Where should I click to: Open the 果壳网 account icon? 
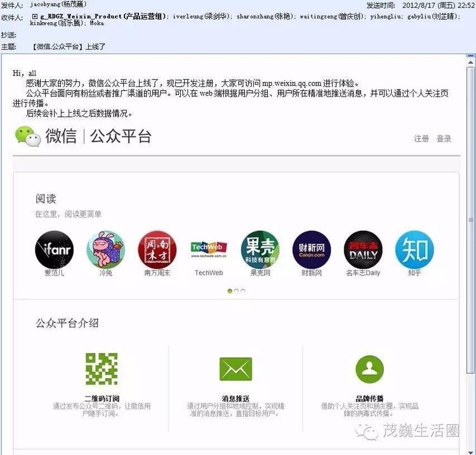pos(260,249)
